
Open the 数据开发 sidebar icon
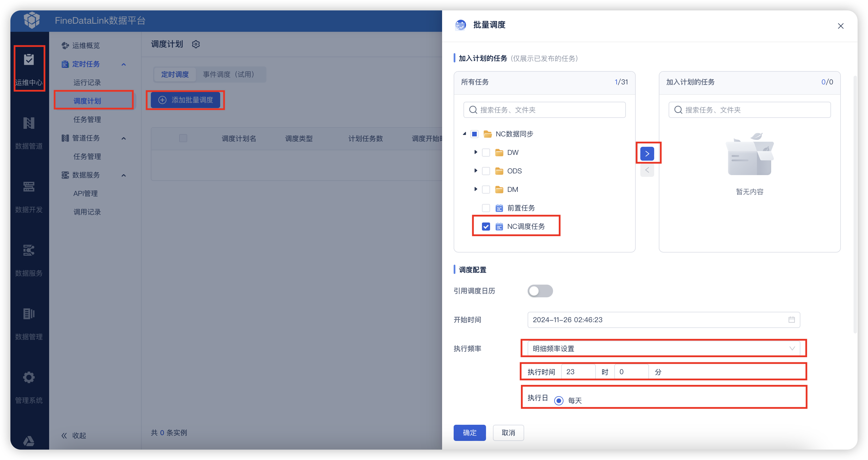[29, 187]
